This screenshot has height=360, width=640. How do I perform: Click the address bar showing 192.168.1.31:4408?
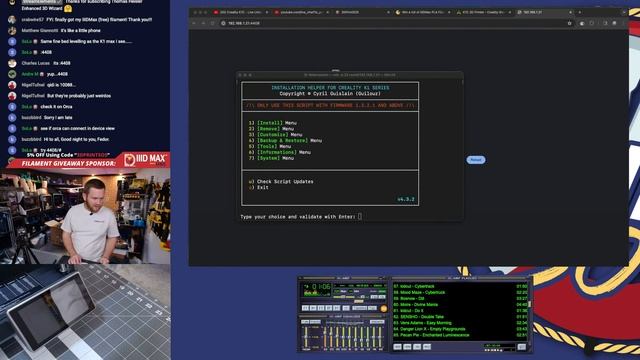[x=396, y=23]
